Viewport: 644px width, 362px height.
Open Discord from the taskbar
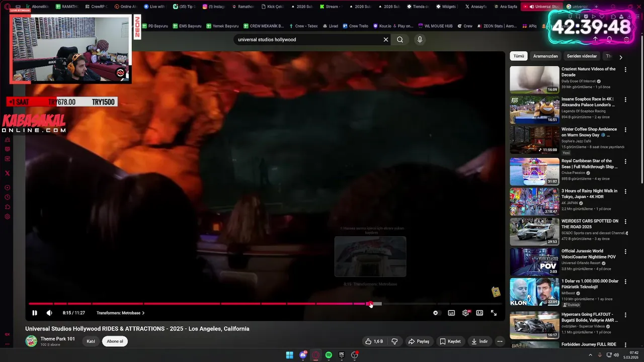pos(303,355)
